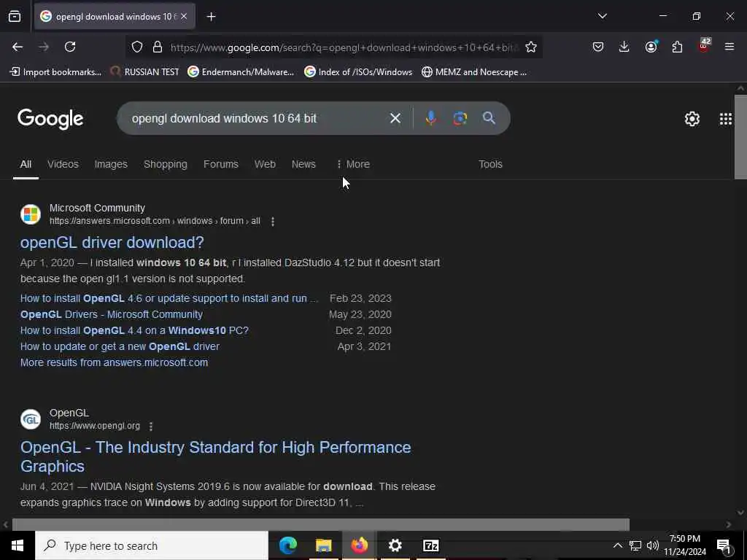This screenshot has height=560, width=747.
Task: Launch Microsoft Edge from taskbar
Action: [287, 545]
